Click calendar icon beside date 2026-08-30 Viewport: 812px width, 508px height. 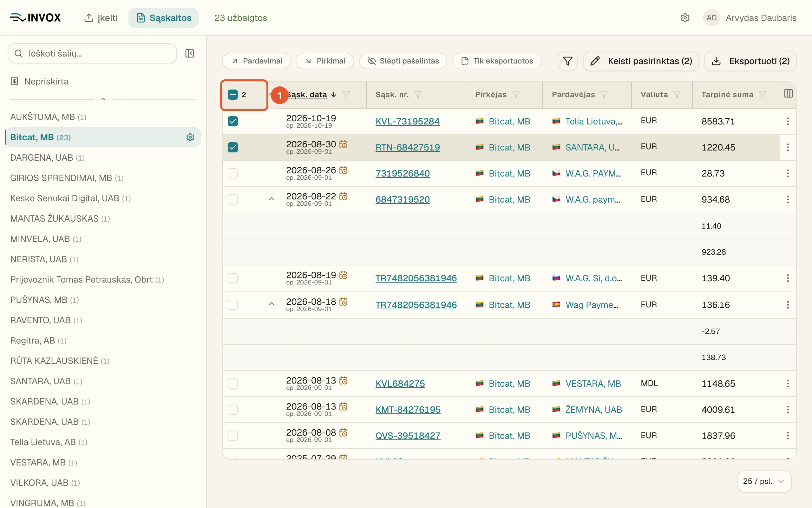343,144
